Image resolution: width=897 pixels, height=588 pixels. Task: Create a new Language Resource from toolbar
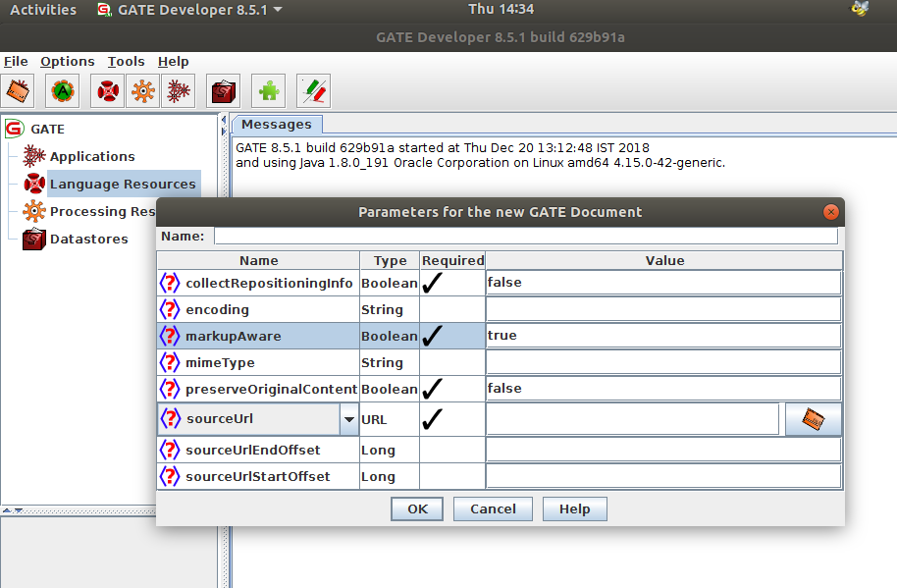point(106,90)
